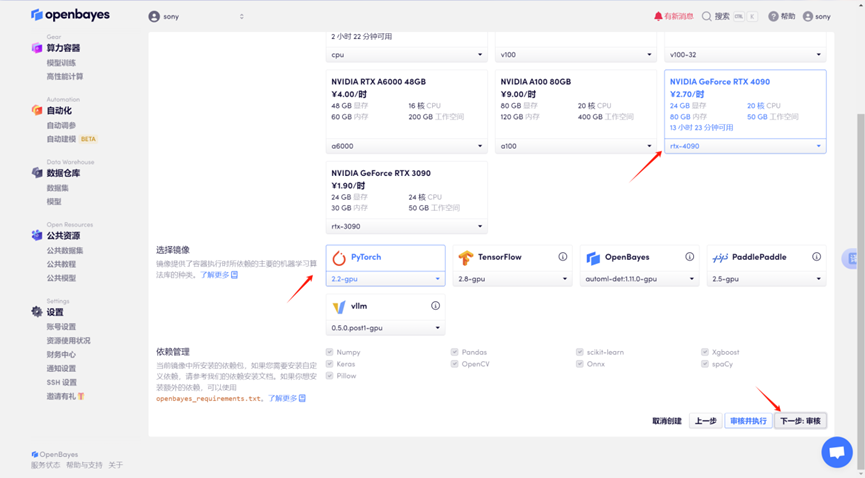Click 取消创建 to cancel creation

pos(667,421)
